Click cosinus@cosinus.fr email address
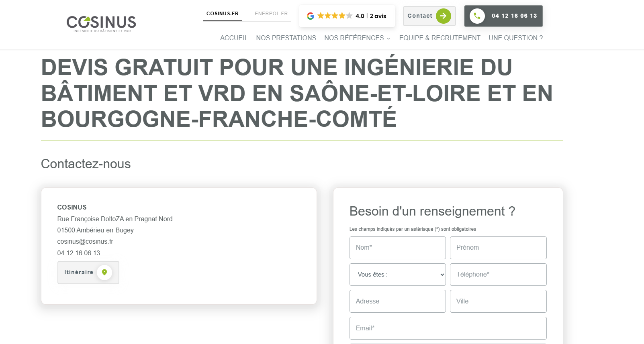The width and height of the screenshot is (644, 344). coord(85,242)
